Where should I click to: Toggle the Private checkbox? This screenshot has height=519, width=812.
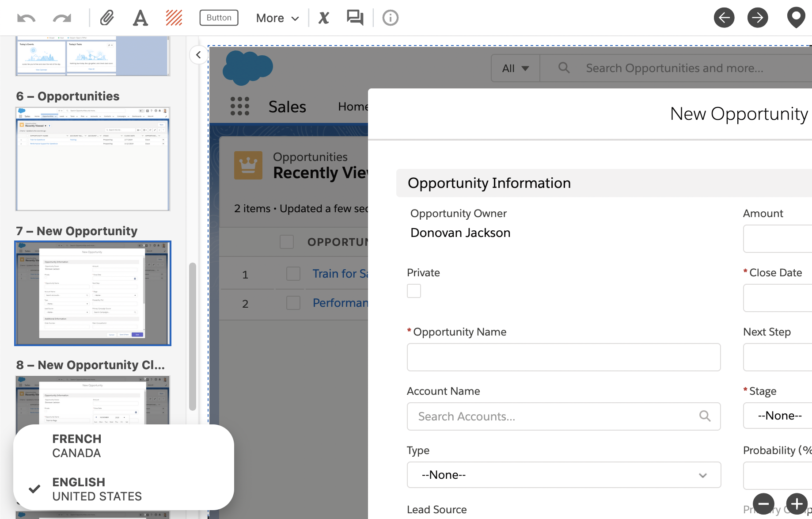click(414, 291)
